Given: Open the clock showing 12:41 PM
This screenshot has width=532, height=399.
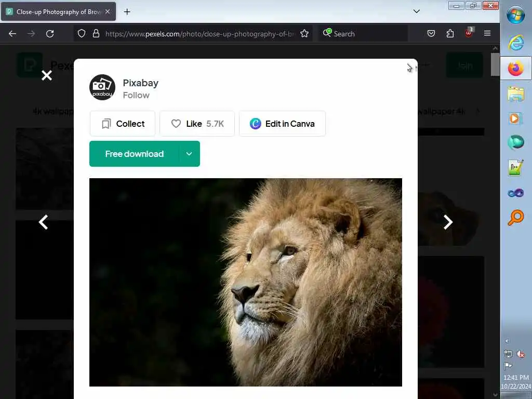Looking at the screenshot, I should [516, 377].
